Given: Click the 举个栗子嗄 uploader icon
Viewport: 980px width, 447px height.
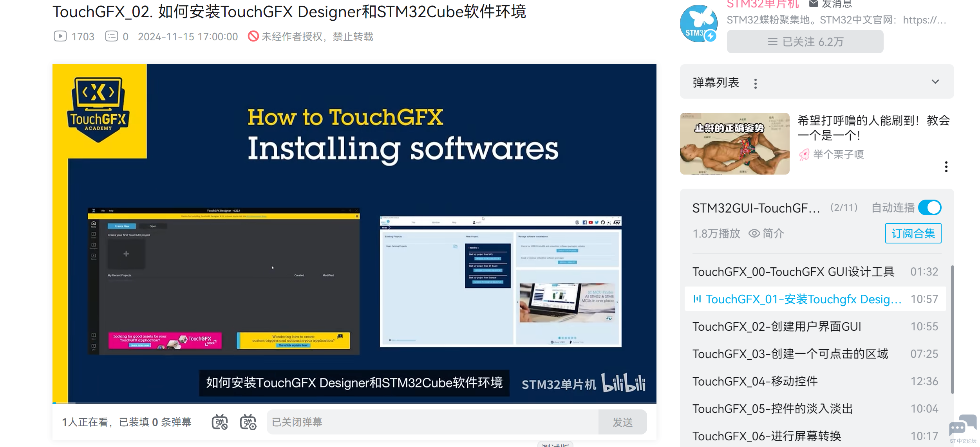Looking at the screenshot, I should pos(804,155).
